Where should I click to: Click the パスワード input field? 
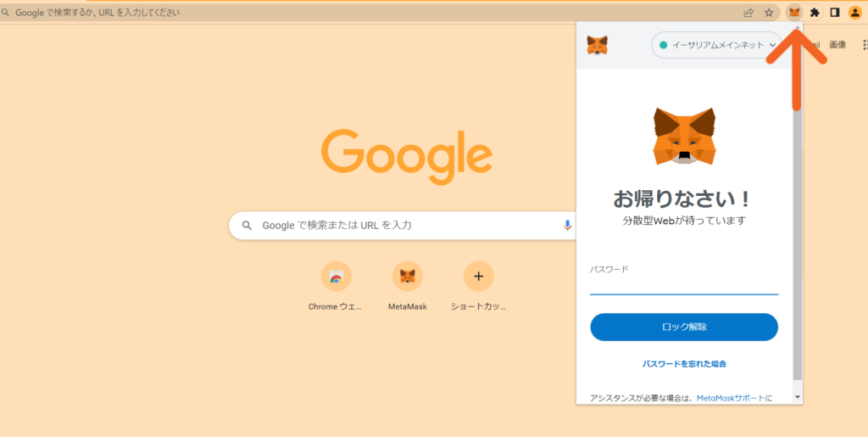[684, 286]
